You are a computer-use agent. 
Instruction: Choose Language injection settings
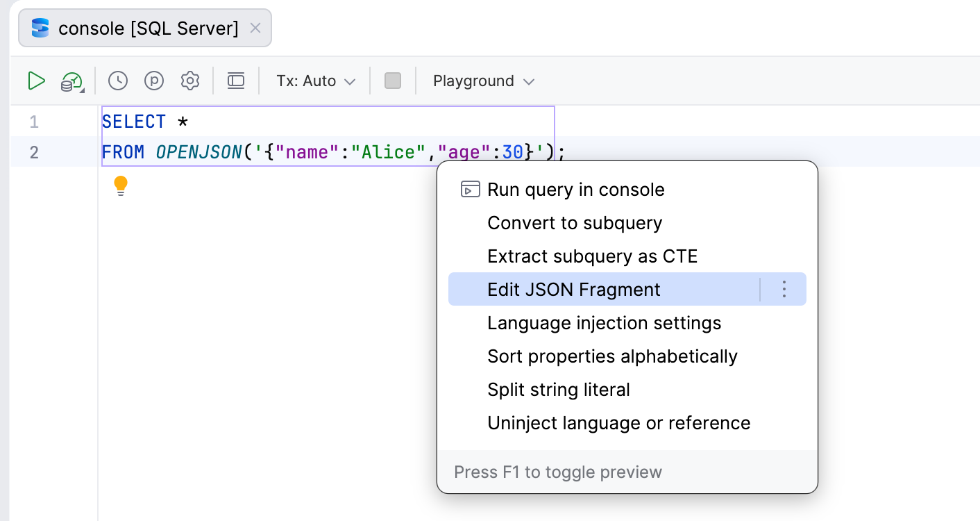[x=627, y=323]
